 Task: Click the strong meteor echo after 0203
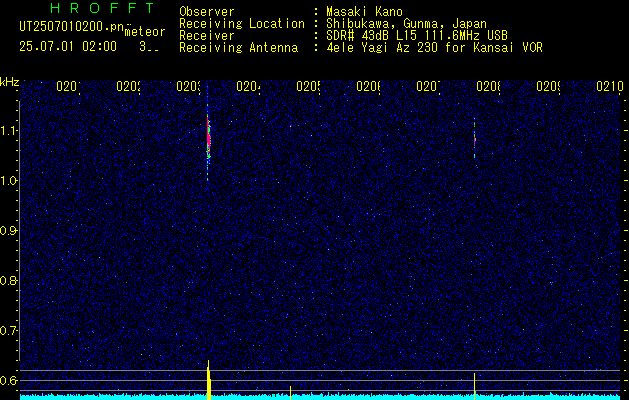coord(208,136)
